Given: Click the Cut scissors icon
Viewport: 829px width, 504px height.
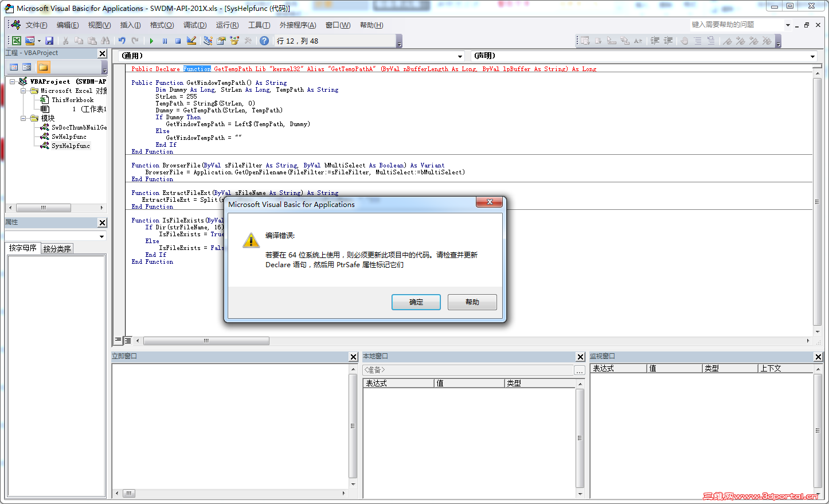Looking at the screenshot, I should click(x=66, y=41).
